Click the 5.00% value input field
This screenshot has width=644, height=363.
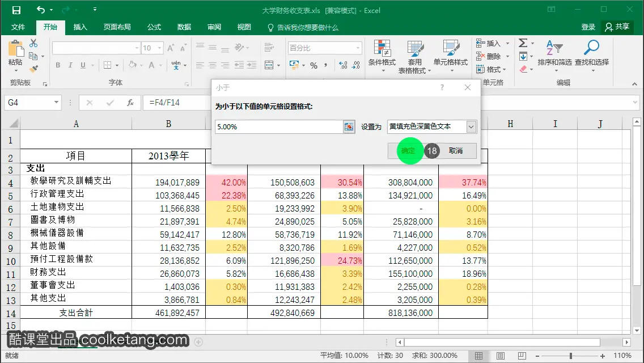[x=279, y=126]
